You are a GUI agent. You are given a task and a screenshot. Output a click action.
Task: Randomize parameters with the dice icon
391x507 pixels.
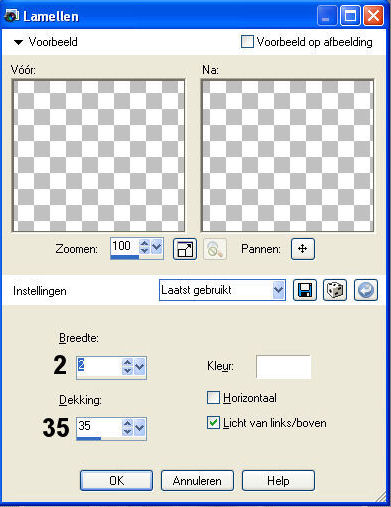(335, 290)
